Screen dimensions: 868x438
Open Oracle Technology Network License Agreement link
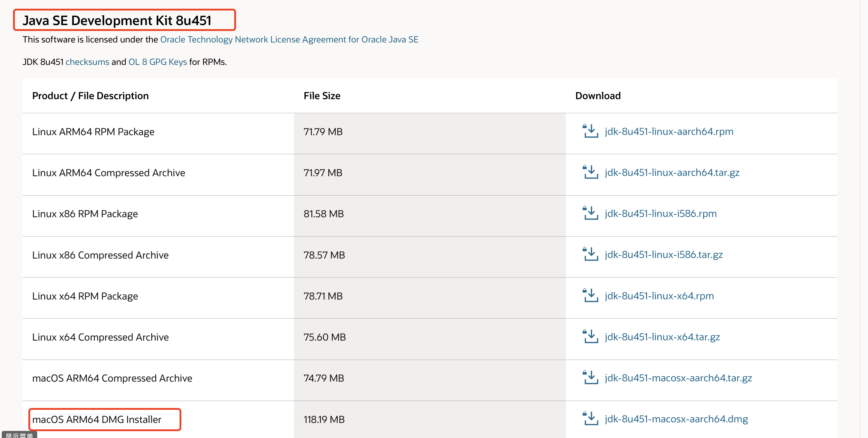pyautogui.click(x=289, y=39)
